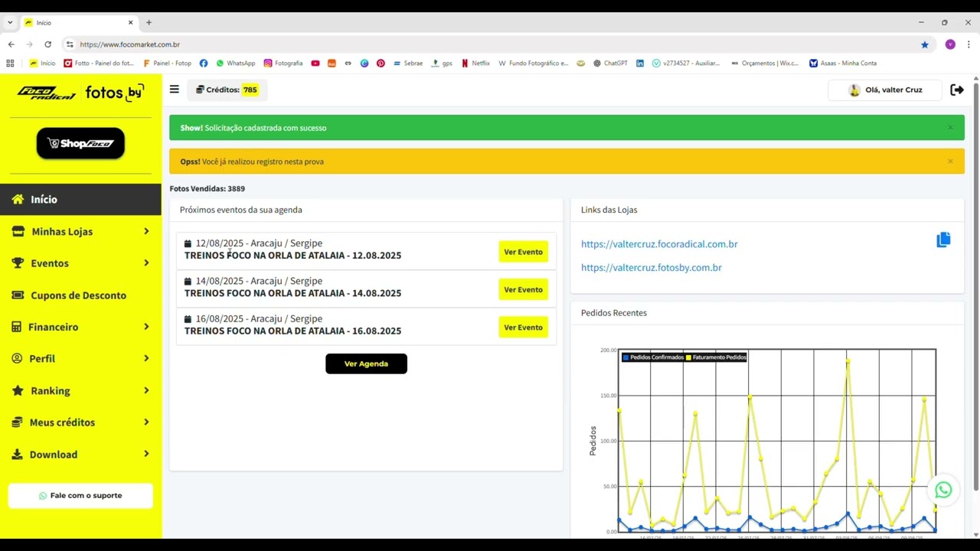The width and height of the screenshot is (980, 551).
Task: Expand the Perfil chevron
Action: point(146,359)
